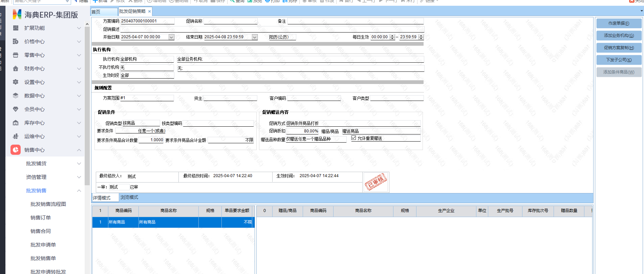The width and height of the screenshot is (644, 274).
Task: Adjust the 每日生效 end time spinner
Action: (x=421, y=37)
